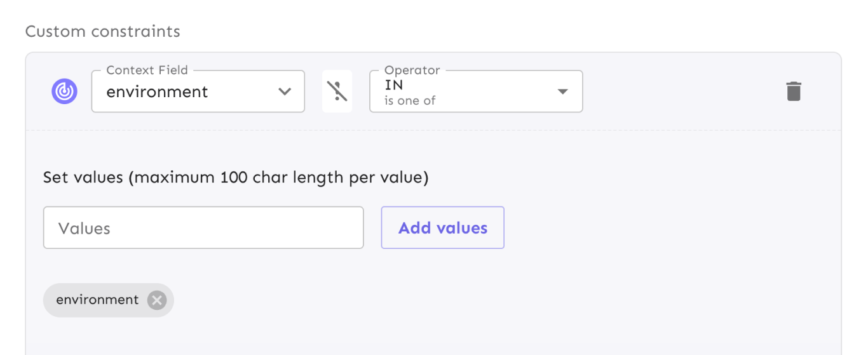The width and height of the screenshot is (868, 355).
Task: Click the Operator dropdown's triangle arrow
Action: coord(562,91)
